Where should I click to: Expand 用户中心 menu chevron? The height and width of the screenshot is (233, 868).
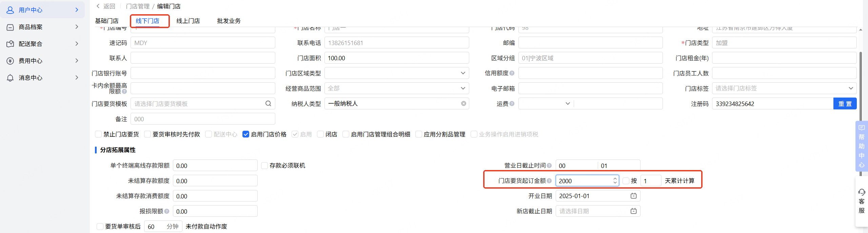pos(77,10)
